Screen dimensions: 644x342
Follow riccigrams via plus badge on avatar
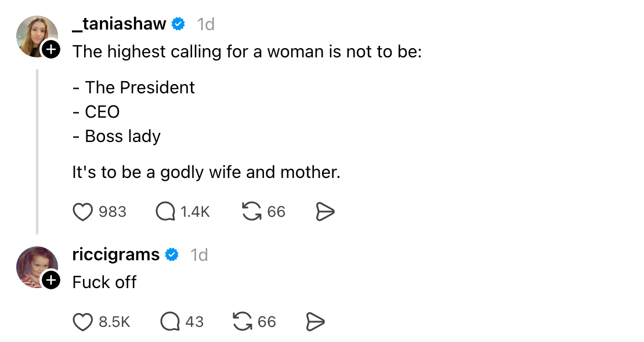tap(51, 281)
